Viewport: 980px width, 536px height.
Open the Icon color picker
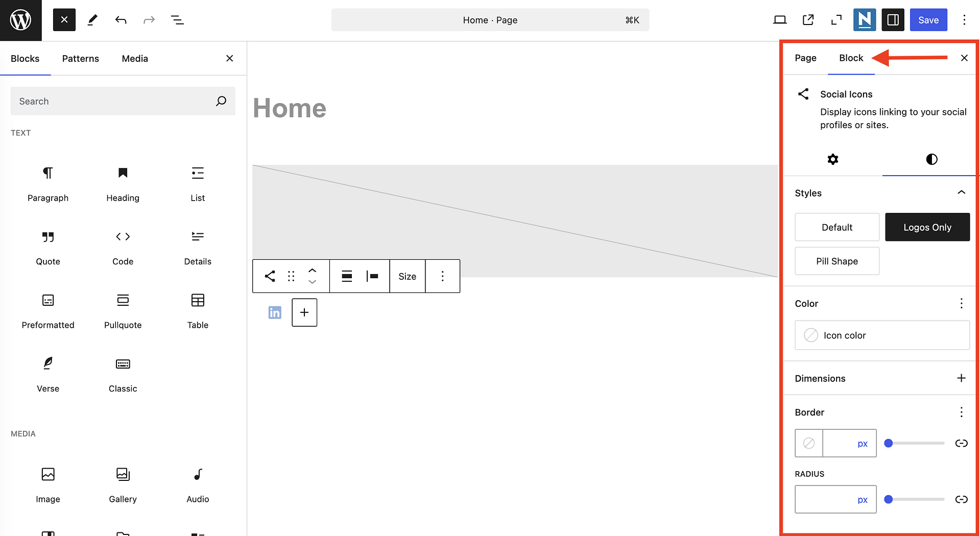pyautogui.click(x=882, y=335)
